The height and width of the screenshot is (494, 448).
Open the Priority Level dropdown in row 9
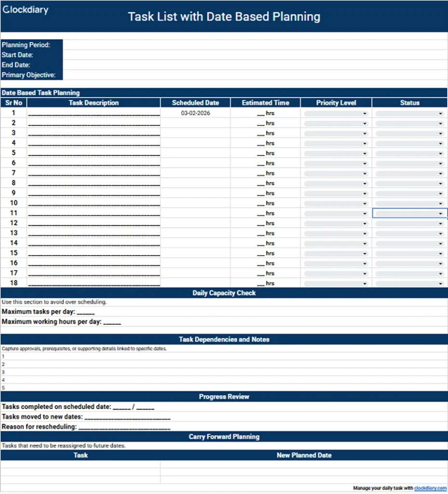tap(336, 193)
